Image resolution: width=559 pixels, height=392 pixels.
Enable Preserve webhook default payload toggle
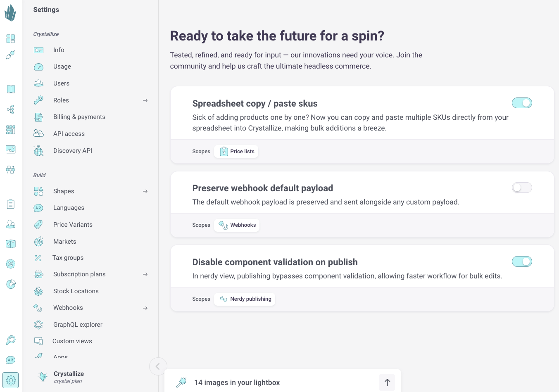[522, 188]
